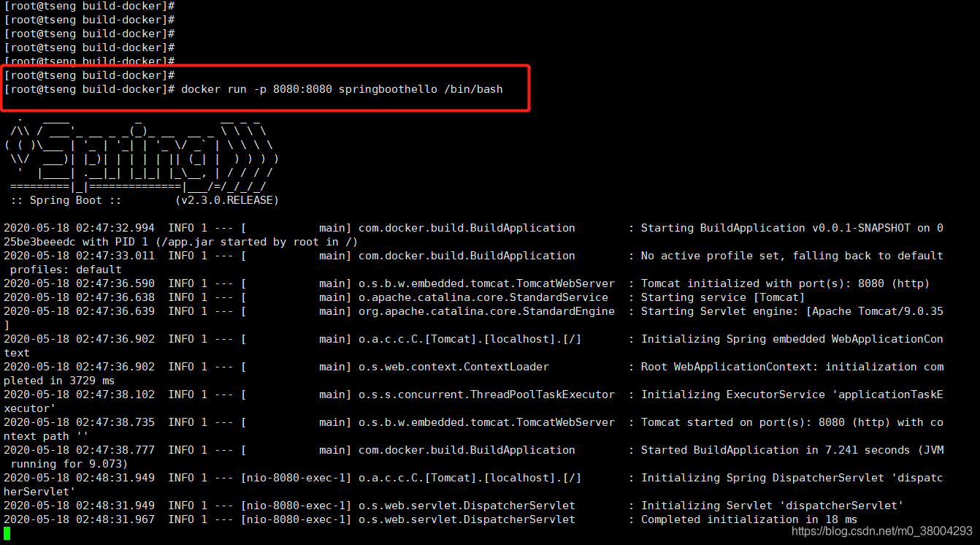Click the 'Initializing Servlet dispatcherServlet' message
The width and height of the screenshot is (980, 545).
(x=772, y=506)
